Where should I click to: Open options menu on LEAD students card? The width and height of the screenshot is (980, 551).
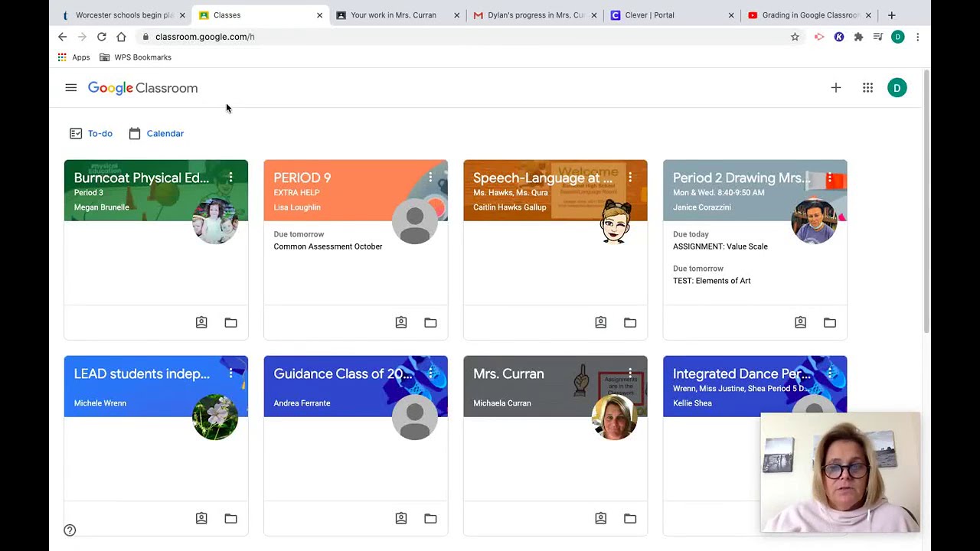click(x=230, y=373)
